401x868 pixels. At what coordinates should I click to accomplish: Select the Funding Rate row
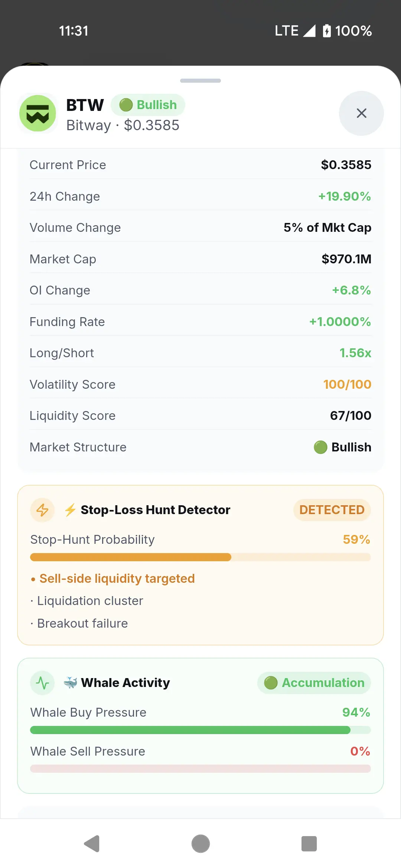click(200, 322)
